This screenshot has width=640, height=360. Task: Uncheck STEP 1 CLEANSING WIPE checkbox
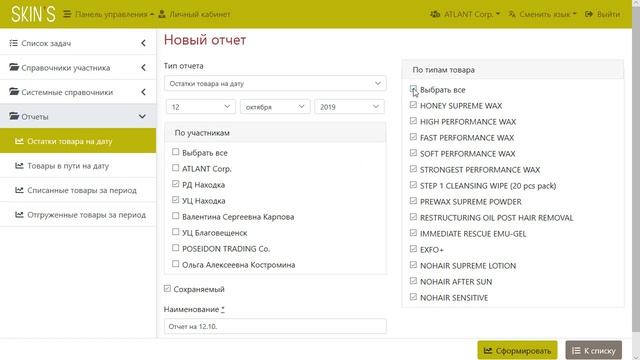(x=413, y=185)
